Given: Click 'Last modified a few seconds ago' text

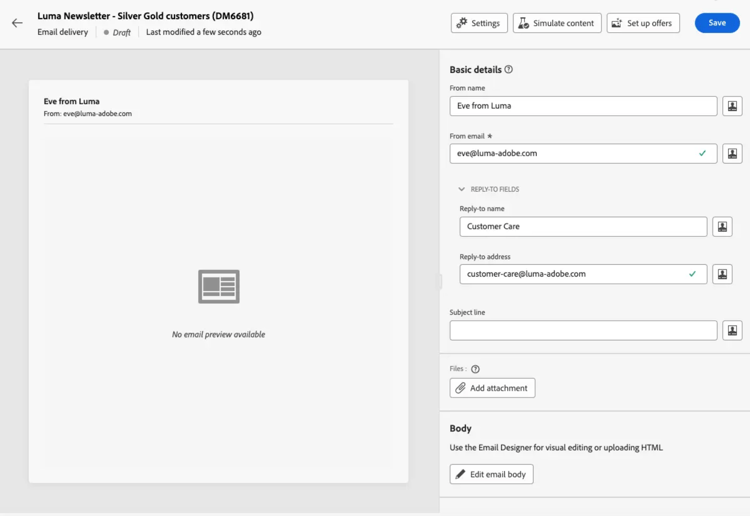Looking at the screenshot, I should (203, 32).
